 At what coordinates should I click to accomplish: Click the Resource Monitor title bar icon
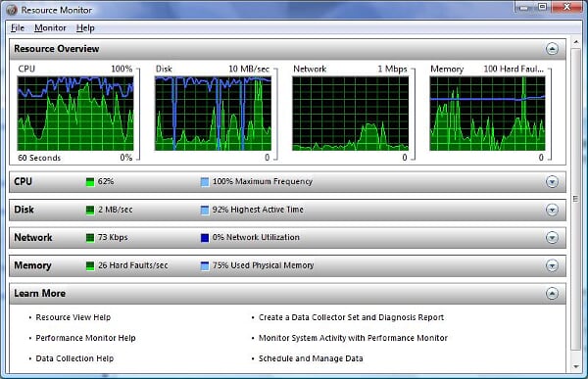tap(12, 10)
